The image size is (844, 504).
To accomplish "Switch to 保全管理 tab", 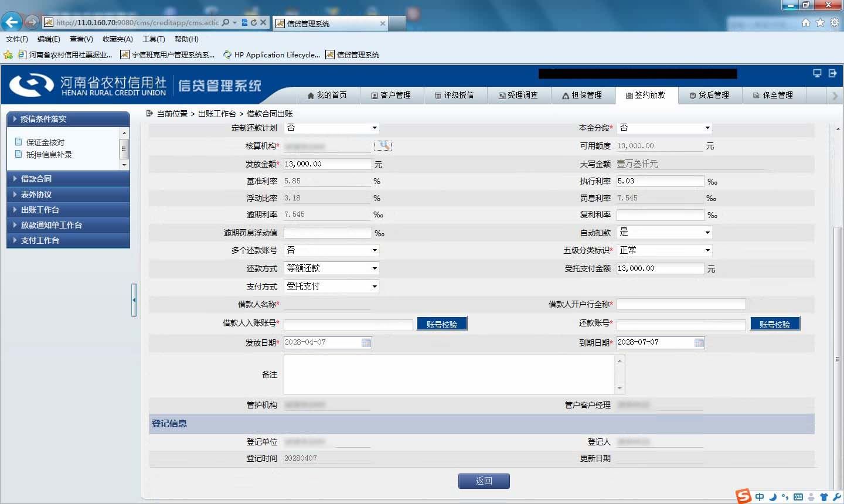I will (773, 95).
